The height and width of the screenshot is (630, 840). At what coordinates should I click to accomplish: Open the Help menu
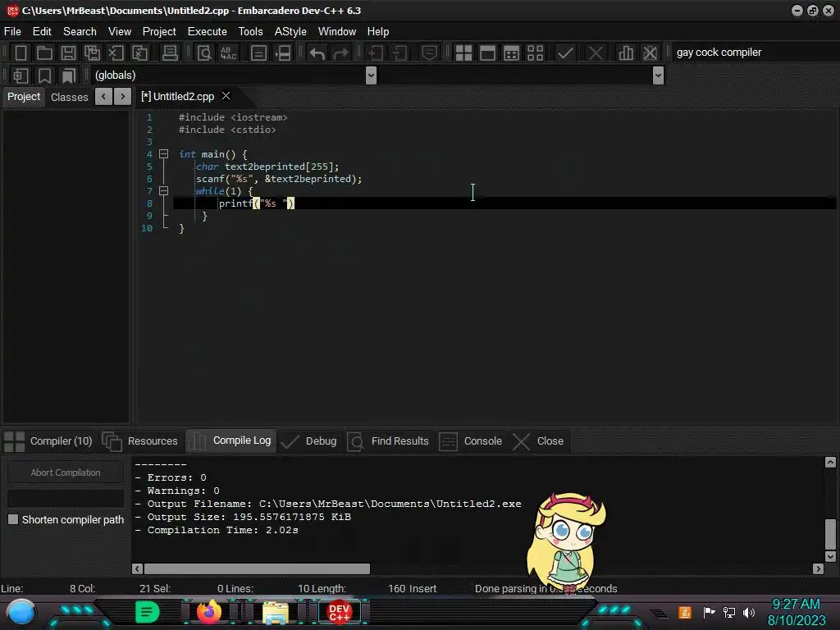coord(377,32)
